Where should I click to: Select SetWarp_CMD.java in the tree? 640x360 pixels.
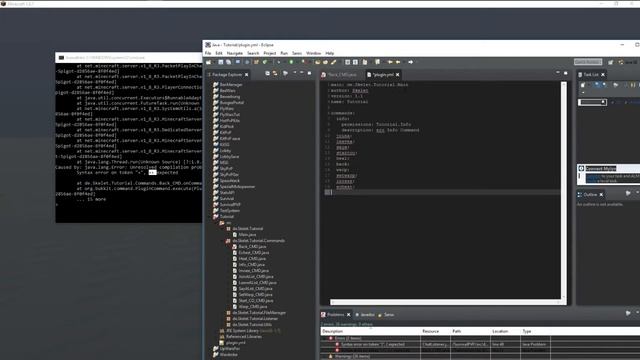click(252, 295)
